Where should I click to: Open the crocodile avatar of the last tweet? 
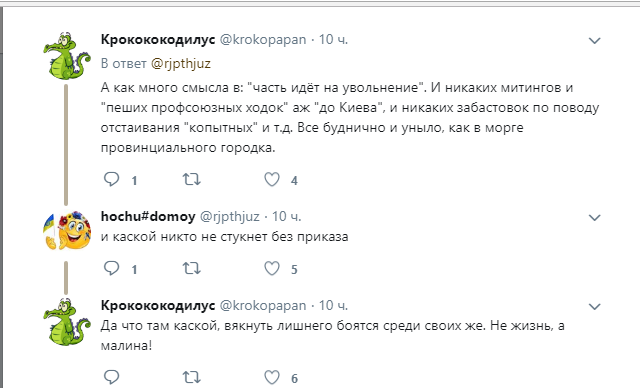coord(67,322)
